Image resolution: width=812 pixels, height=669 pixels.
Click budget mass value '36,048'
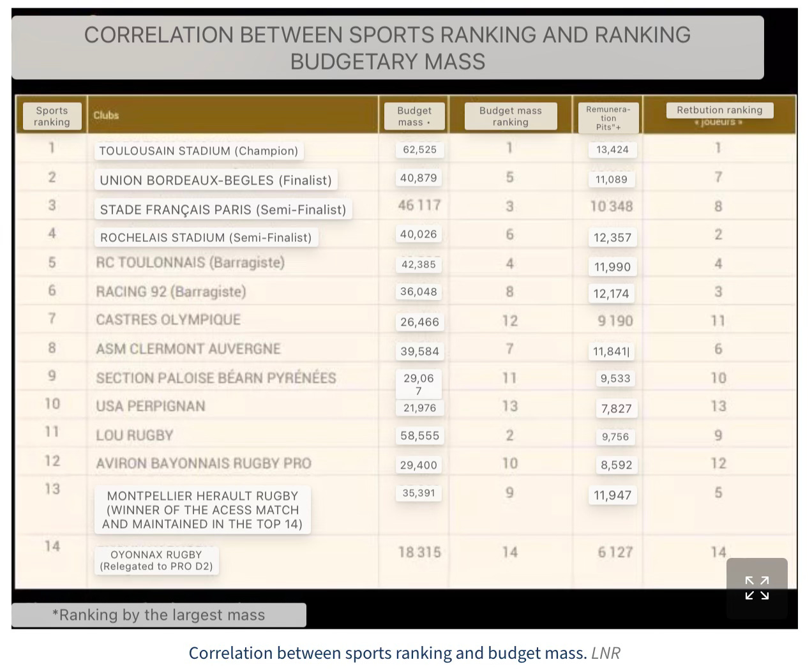(419, 292)
